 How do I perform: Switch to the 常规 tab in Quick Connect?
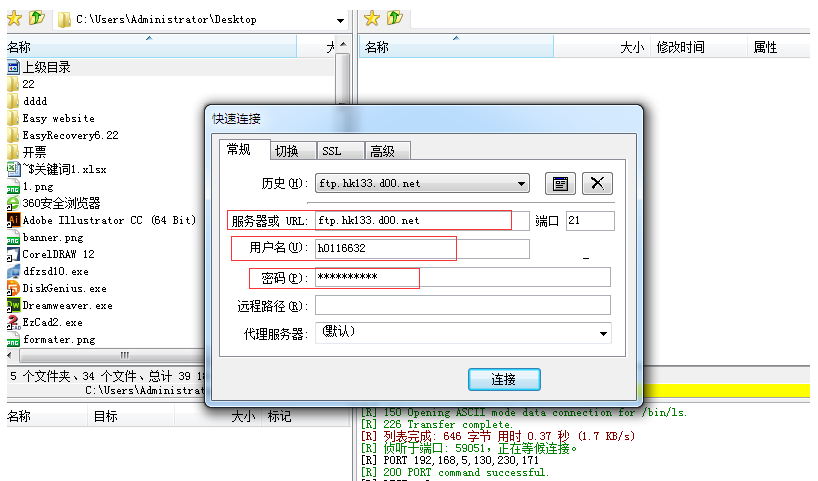click(x=244, y=150)
